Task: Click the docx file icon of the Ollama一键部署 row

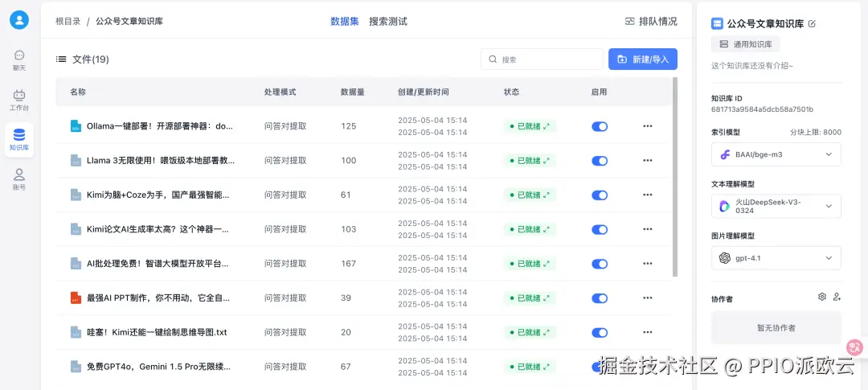Action: [x=76, y=126]
